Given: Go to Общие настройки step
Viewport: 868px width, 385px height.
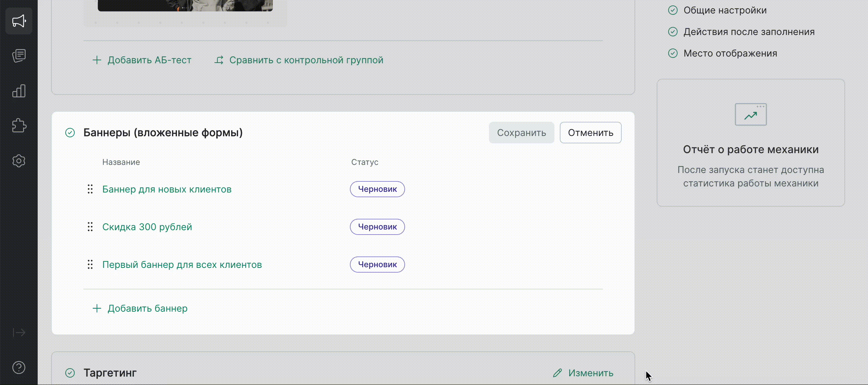Looking at the screenshot, I should coord(725,10).
